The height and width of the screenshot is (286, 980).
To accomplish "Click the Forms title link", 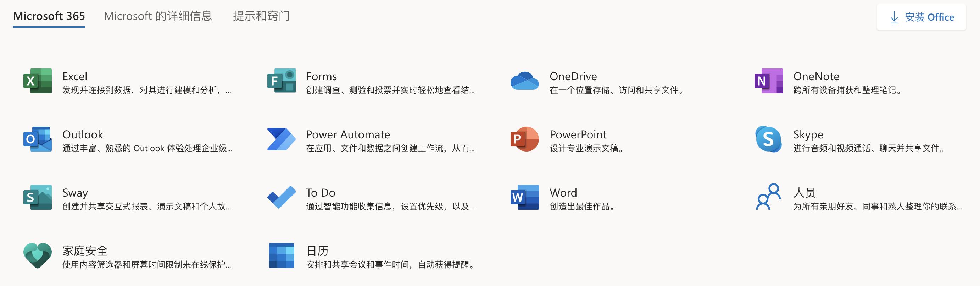I will 322,76.
